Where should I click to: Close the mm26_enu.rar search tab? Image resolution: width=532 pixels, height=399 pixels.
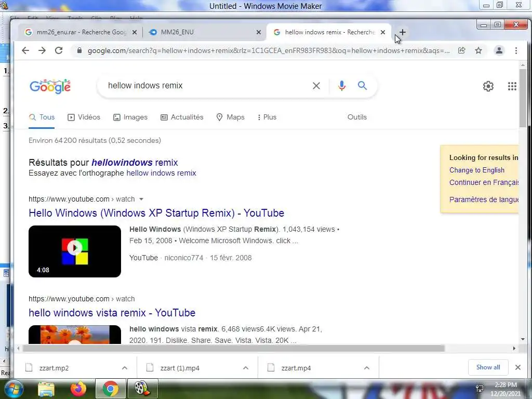[x=135, y=32]
